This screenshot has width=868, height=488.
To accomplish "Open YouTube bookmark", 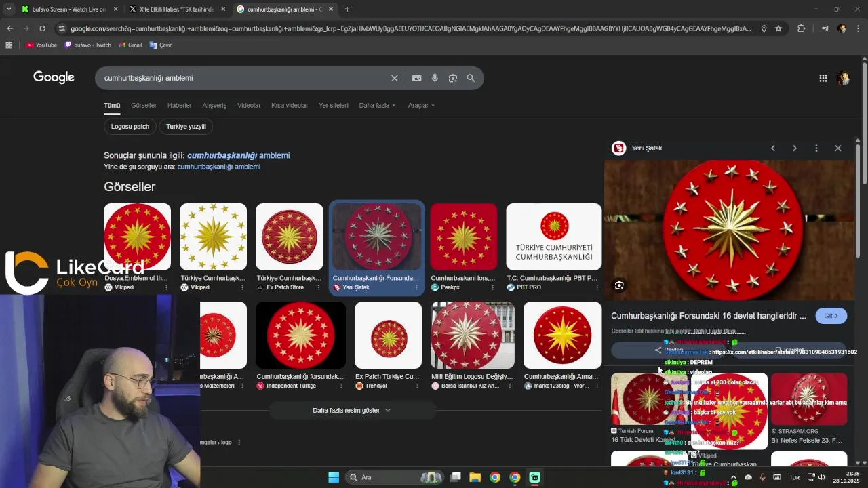I will tap(41, 45).
